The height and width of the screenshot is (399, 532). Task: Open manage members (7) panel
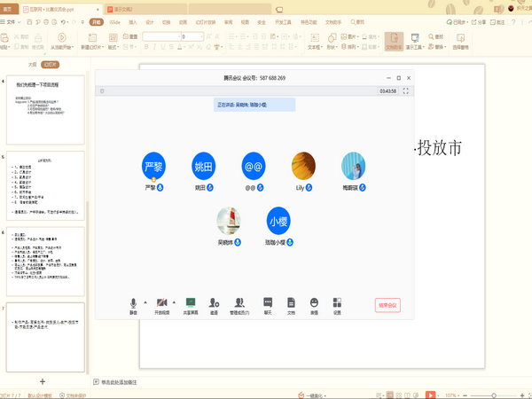click(x=239, y=306)
